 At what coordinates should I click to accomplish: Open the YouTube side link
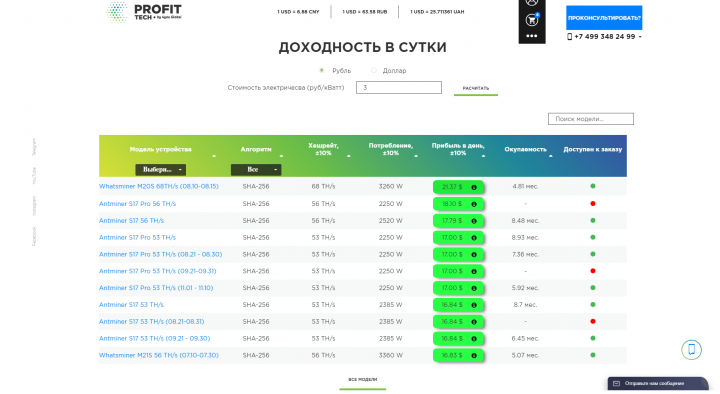pyautogui.click(x=34, y=176)
